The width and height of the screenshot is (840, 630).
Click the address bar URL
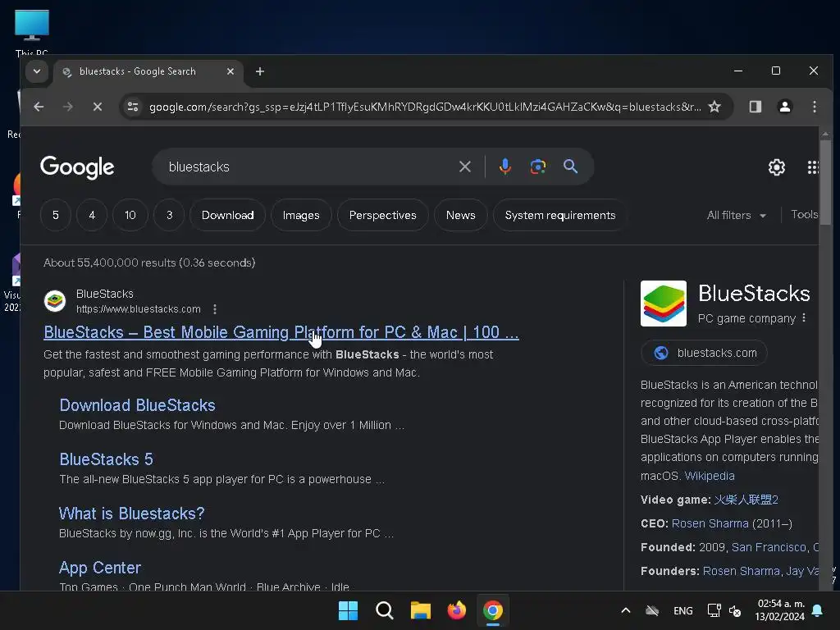424,107
